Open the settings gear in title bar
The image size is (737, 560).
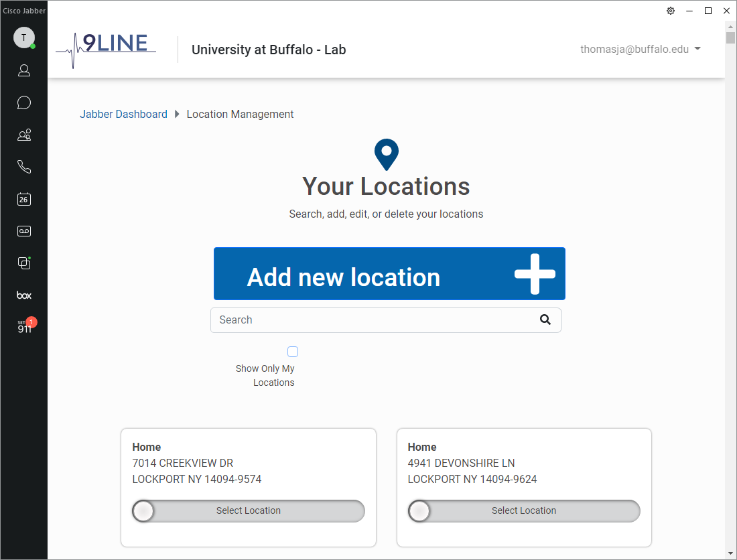pos(671,11)
